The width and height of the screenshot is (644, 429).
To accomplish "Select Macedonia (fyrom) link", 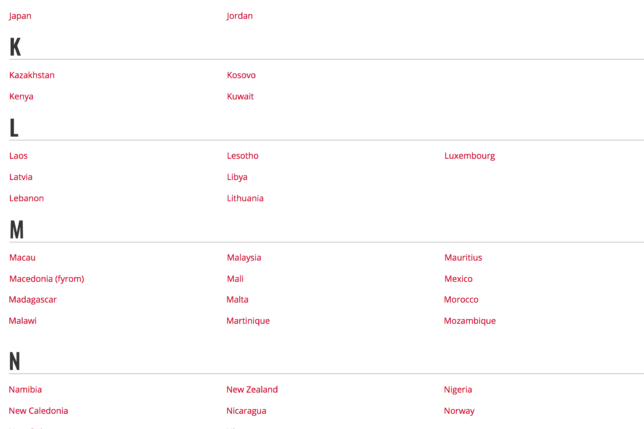I will (46, 279).
